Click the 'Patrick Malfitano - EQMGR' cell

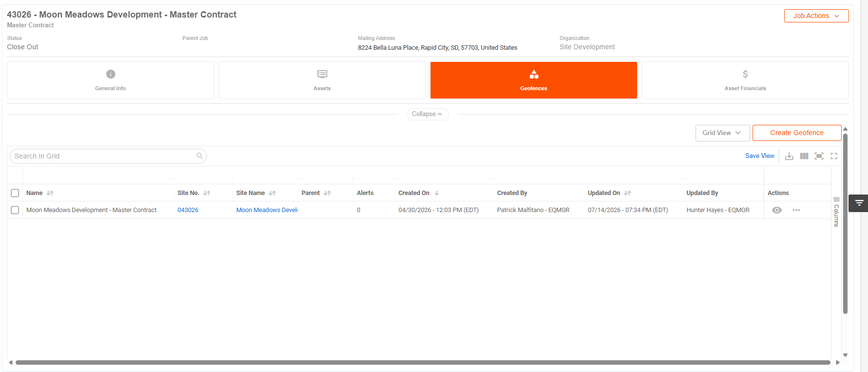(533, 210)
